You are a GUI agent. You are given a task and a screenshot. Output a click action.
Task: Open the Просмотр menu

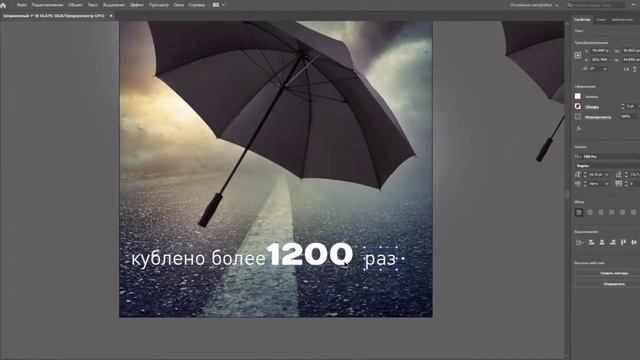[158, 5]
